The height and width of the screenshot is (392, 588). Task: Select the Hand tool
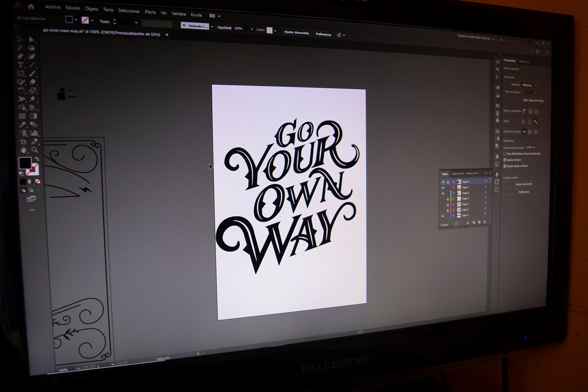[23, 149]
